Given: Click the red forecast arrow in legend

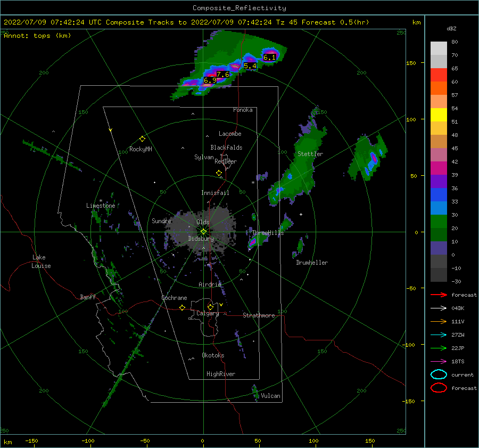Looking at the screenshot, I should [439, 295].
